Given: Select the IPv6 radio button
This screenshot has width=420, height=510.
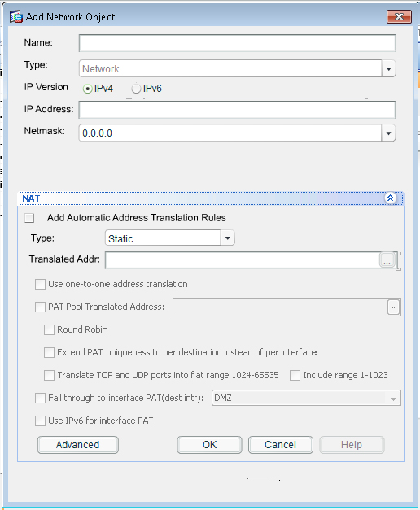Looking at the screenshot, I should click(x=136, y=89).
